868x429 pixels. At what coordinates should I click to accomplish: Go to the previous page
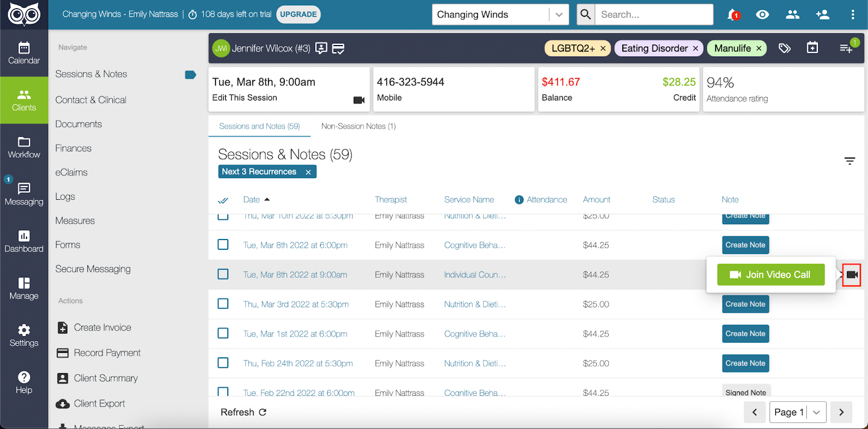click(755, 412)
